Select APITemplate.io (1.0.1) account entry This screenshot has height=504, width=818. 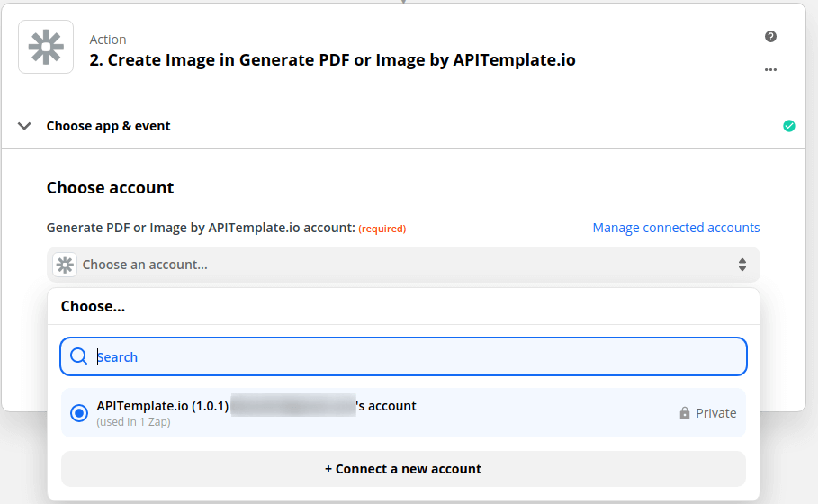[x=403, y=413]
